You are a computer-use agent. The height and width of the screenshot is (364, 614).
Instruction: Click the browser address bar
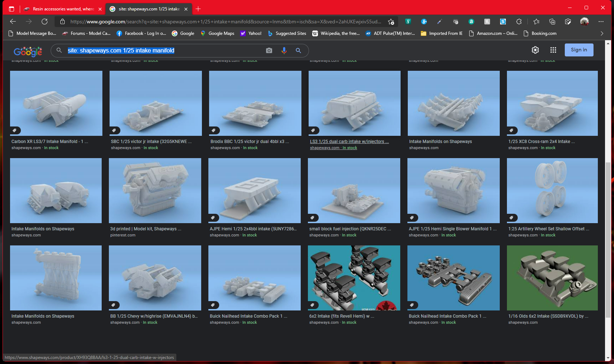pos(226,22)
